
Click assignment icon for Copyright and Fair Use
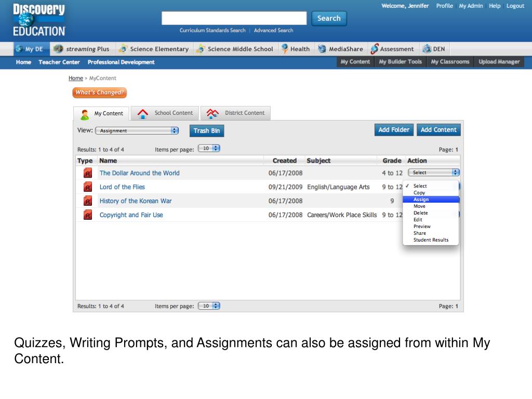88,215
